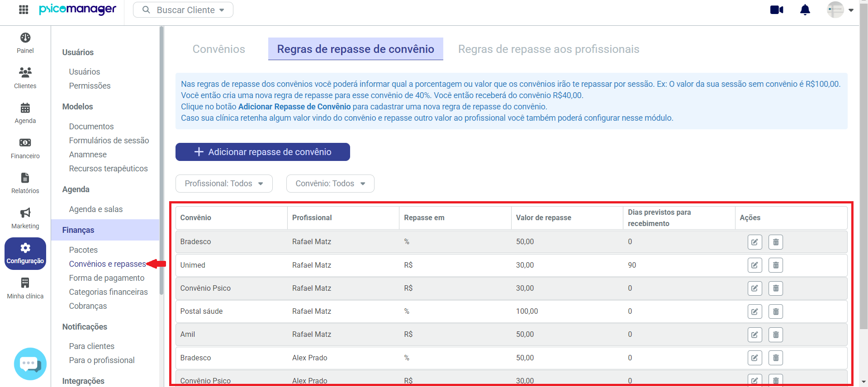This screenshot has width=868, height=387.
Task: Open the Profissional: Todos filter
Action: point(224,184)
